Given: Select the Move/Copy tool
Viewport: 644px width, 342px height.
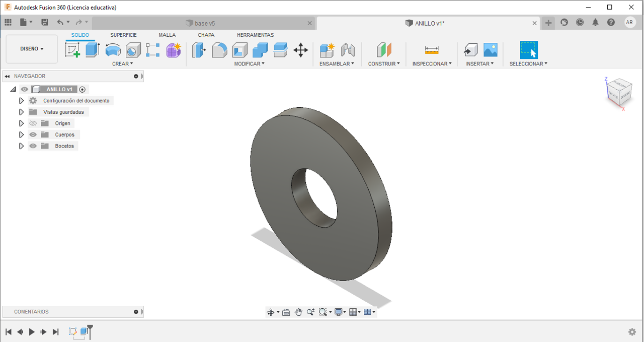Looking at the screenshot, I should pyautogui.click(x=301, y=50).
